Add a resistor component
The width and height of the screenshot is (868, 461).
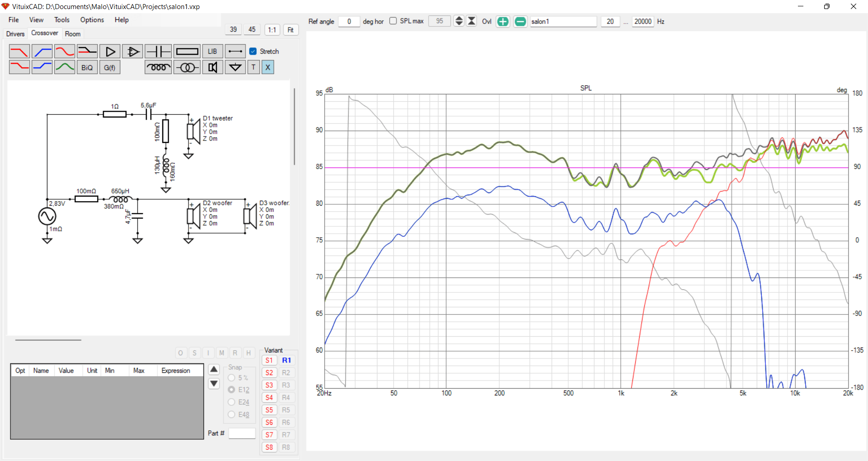click(x=187, y=52)
